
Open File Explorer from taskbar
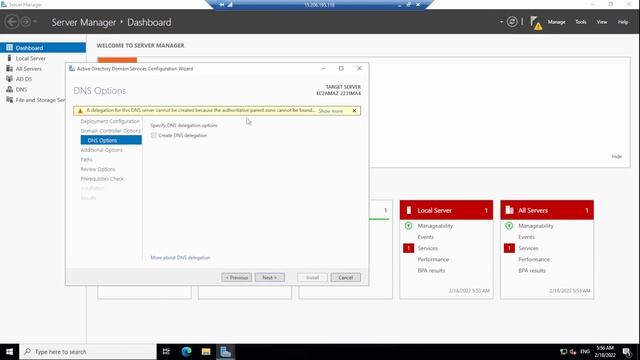pos(206,351)
